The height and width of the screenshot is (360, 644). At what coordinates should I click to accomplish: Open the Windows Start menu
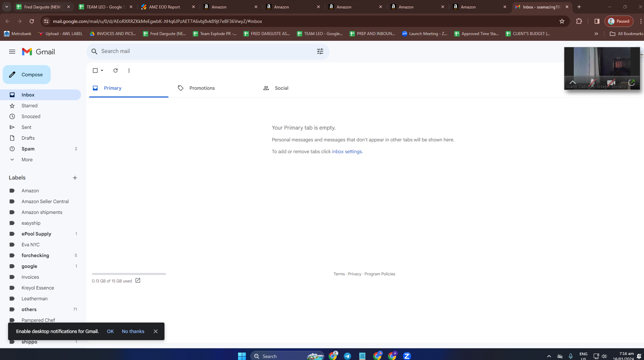242,356
